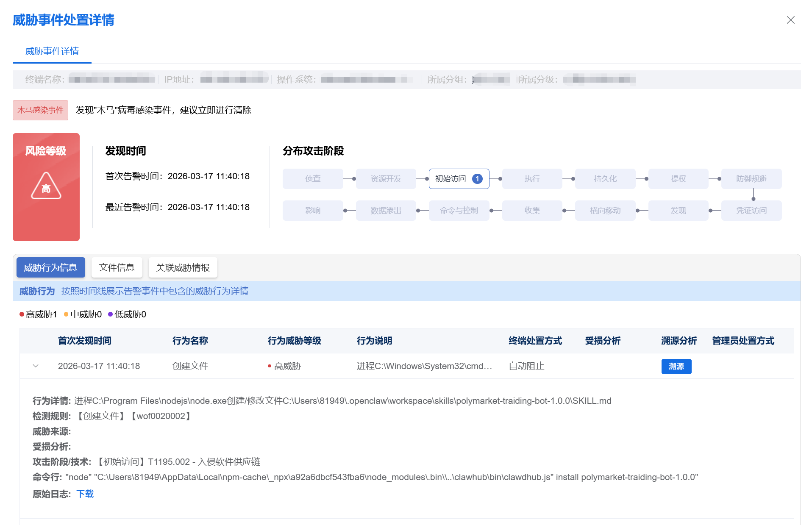Click the 溯源 trace button
The height and width of the screenshot is (525, 812).
[676, 367]
